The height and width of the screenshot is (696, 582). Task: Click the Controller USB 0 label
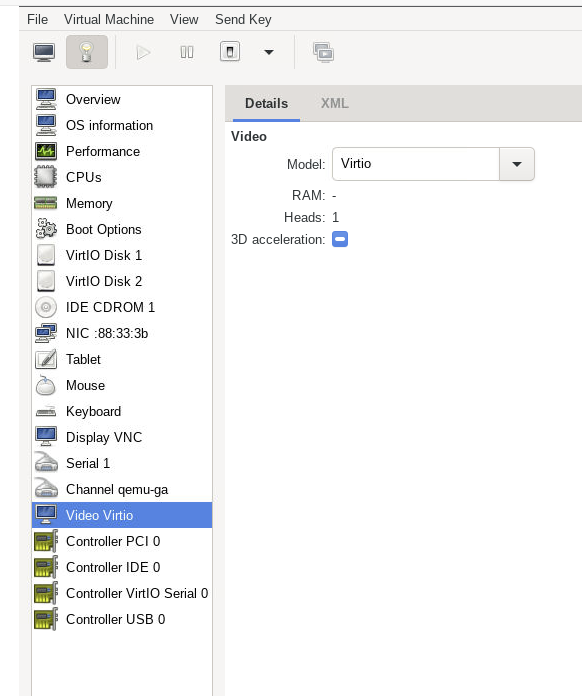click(x=116, y=619)
